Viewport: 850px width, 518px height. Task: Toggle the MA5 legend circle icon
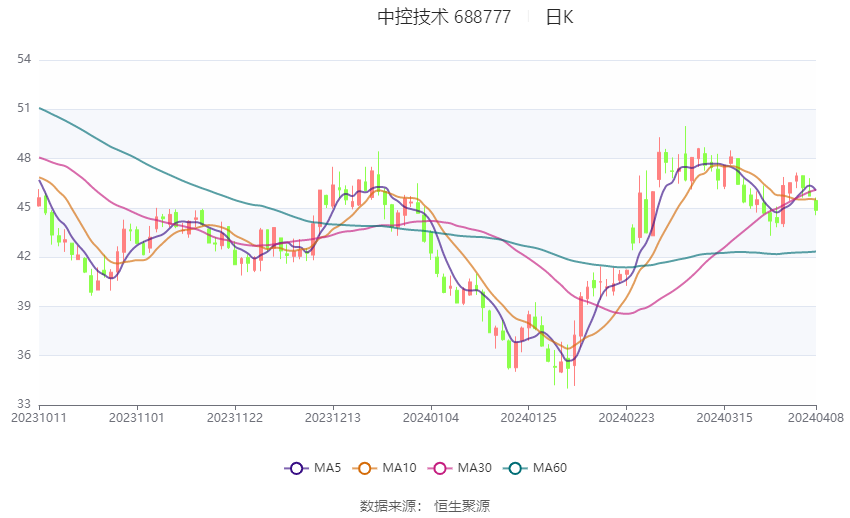point(296,468)
